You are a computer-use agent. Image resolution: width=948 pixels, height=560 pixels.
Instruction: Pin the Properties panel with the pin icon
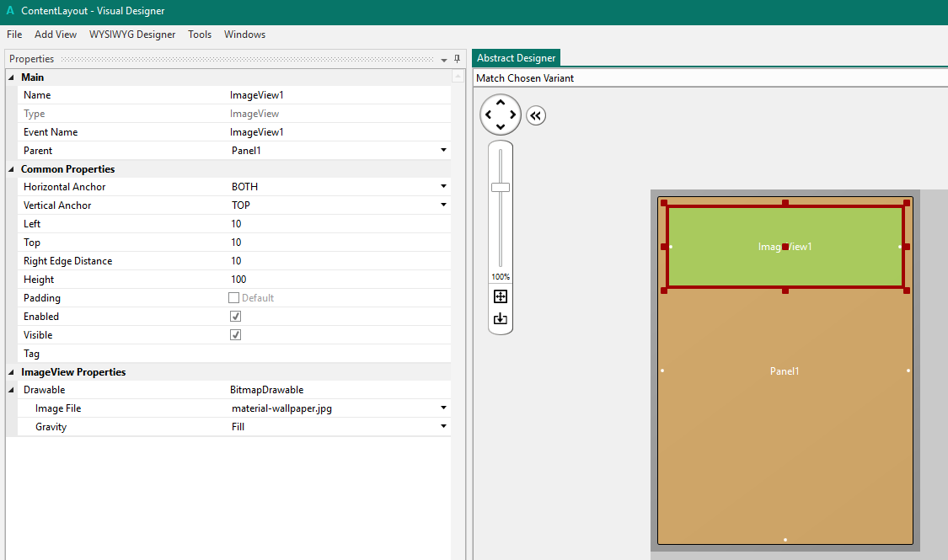pyautogui.click(x=458, y=59)
